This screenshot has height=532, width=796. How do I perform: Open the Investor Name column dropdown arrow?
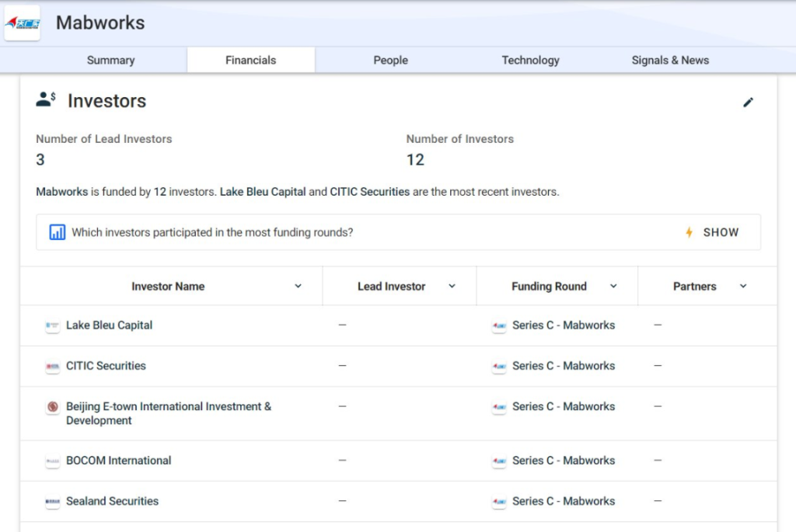tap(298, 287)
